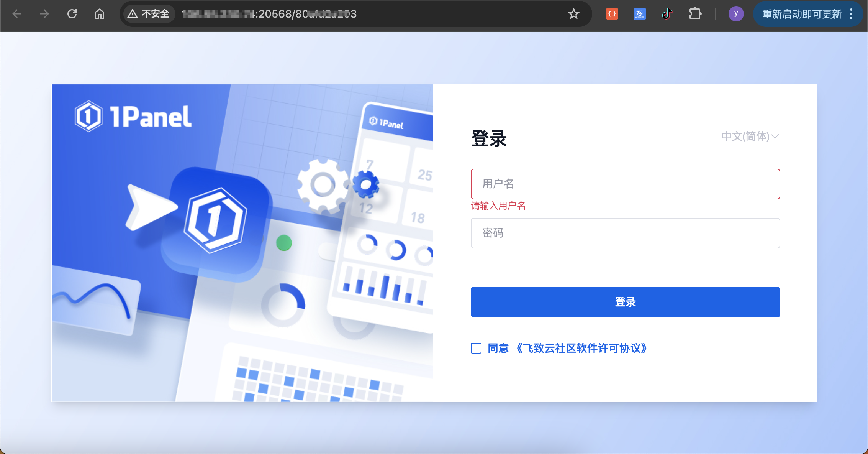Click 重新启动即可更新 update button
Viewport: 868px width, 454px height.
point(801,14)
